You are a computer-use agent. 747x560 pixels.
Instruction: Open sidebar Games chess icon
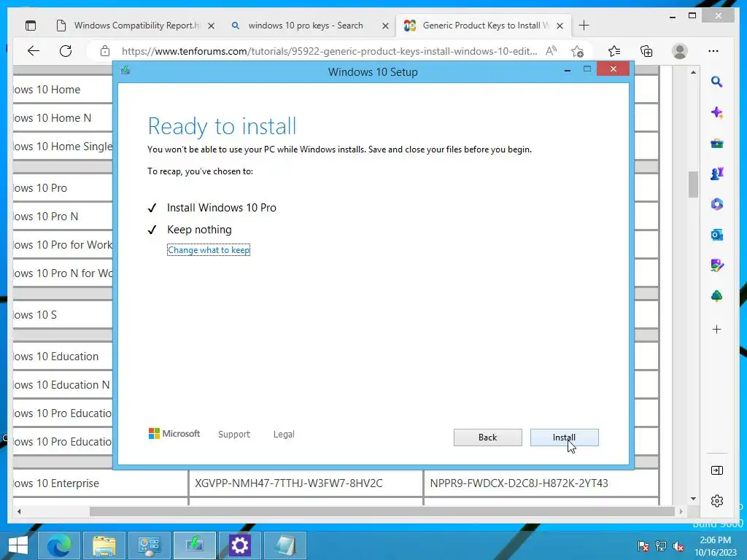[x=717, y=174]
